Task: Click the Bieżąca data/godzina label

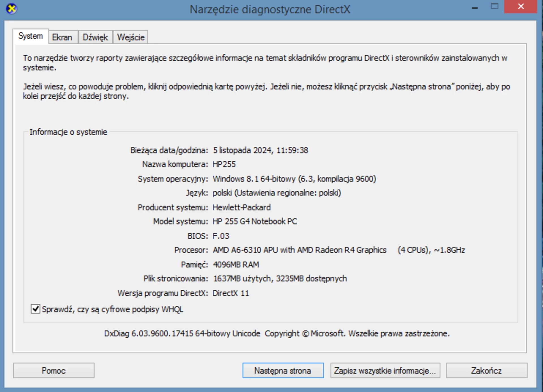Action: 169,150
